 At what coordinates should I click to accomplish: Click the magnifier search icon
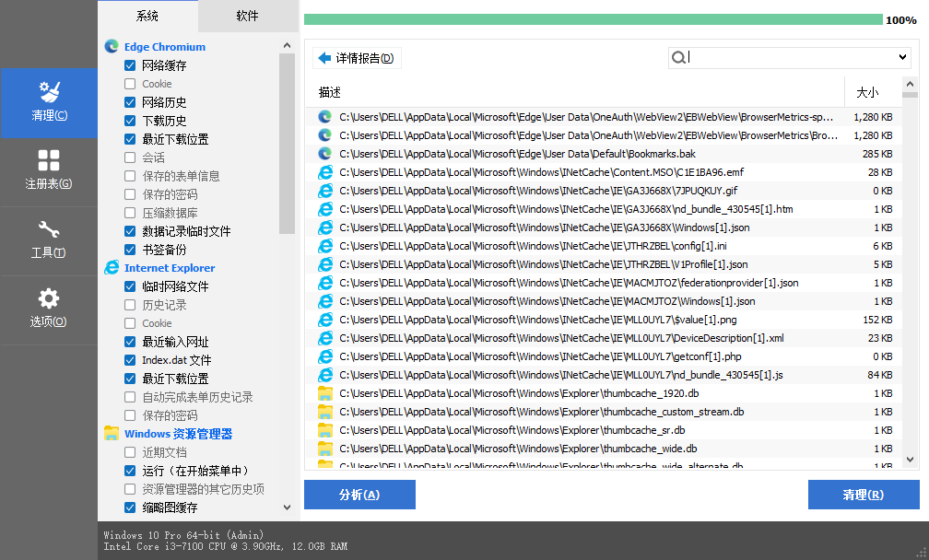coord(678,58)
